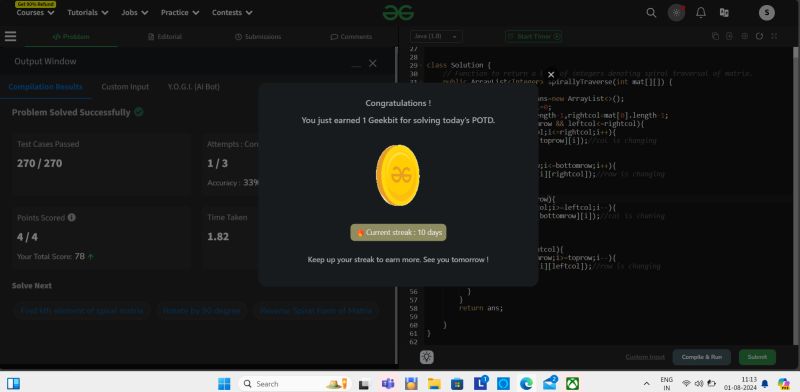The height and width of the screenshot is (392, 800).
Task: Click the 'return ans;' line in the editor
Action: click(x=481, y=308)
